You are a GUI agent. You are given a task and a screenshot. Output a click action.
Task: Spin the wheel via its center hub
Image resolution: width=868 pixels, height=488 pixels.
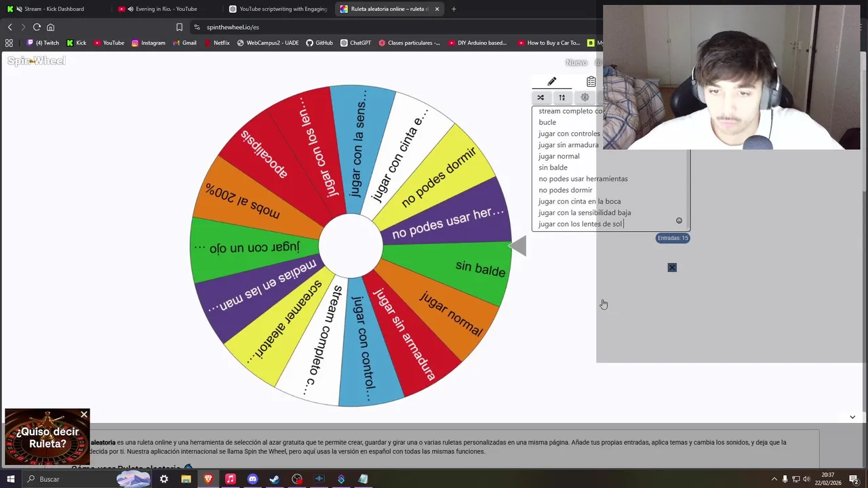[351, 246]
